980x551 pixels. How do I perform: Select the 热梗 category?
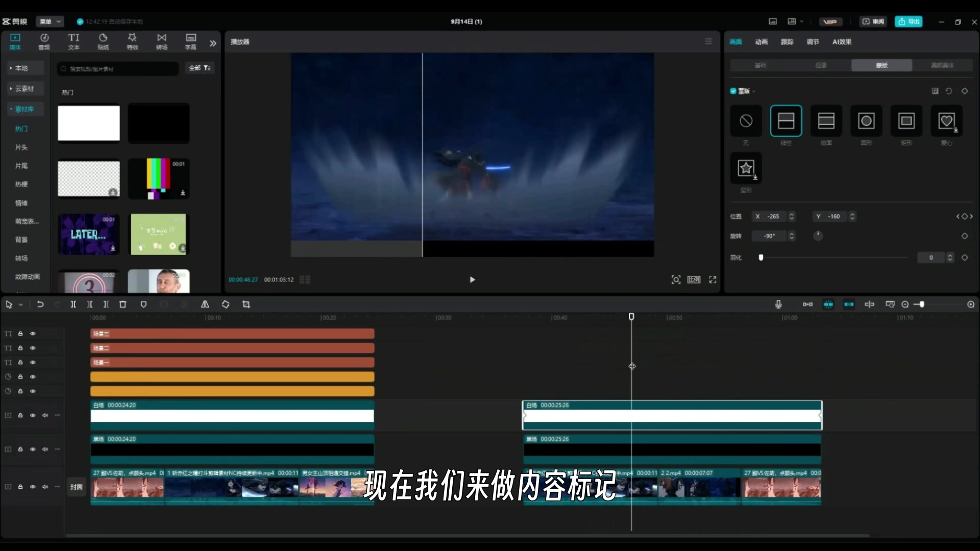(21, 184)
